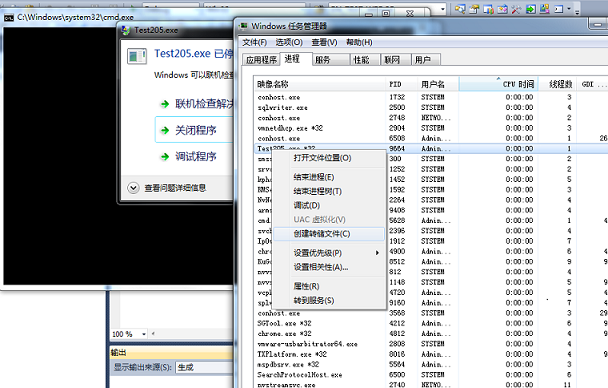The width and height of the screenshot is (608, 388).
Task: Choose 调试(D) in context menu
Action: [330, 205]
